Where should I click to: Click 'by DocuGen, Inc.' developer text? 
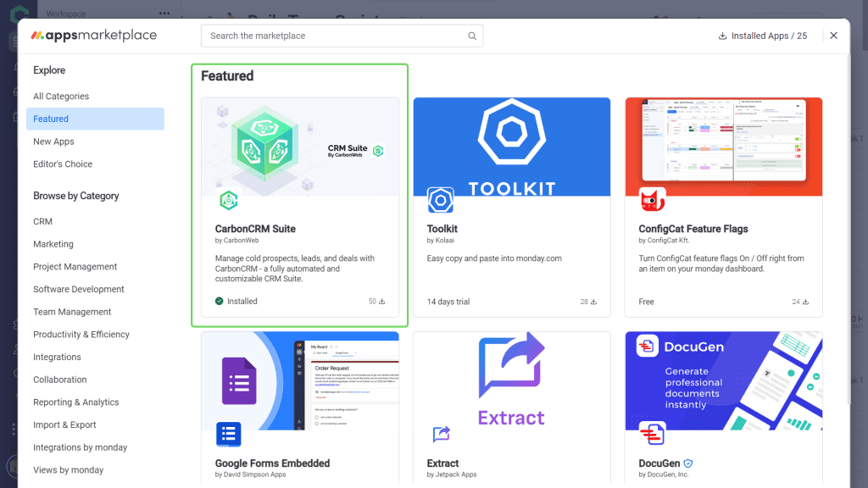pyautogui.click(x=664, y=474)
